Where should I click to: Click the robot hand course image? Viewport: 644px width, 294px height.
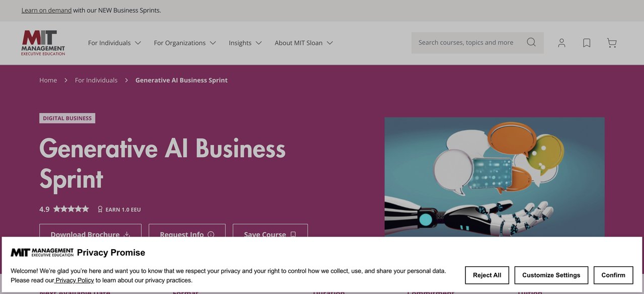point(495,177)
